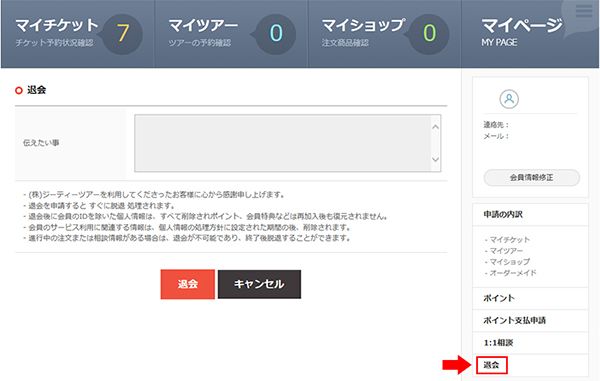
Task: Click inside the 伝えたい事 text area
Action: point(287,143)
